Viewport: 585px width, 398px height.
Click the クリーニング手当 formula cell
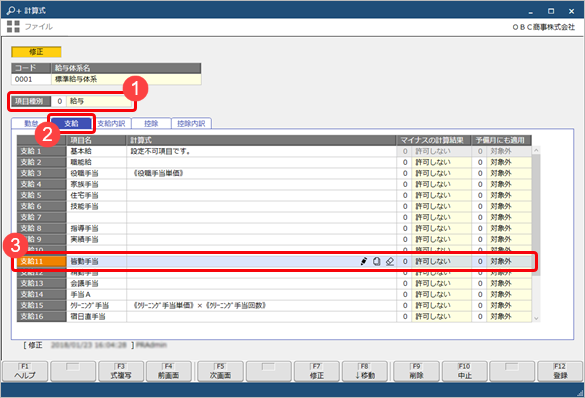coord(261,305)
